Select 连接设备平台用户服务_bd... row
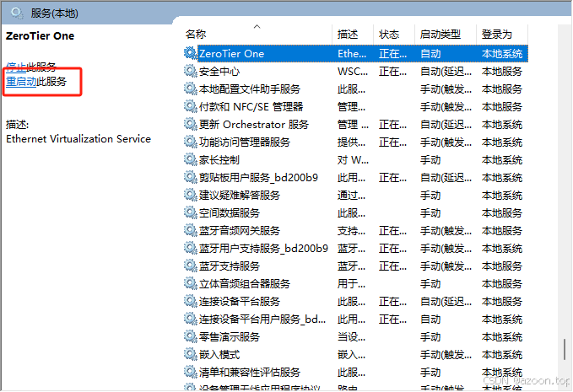The width and height of the screenshot is (573, 392). click(356, 320)
